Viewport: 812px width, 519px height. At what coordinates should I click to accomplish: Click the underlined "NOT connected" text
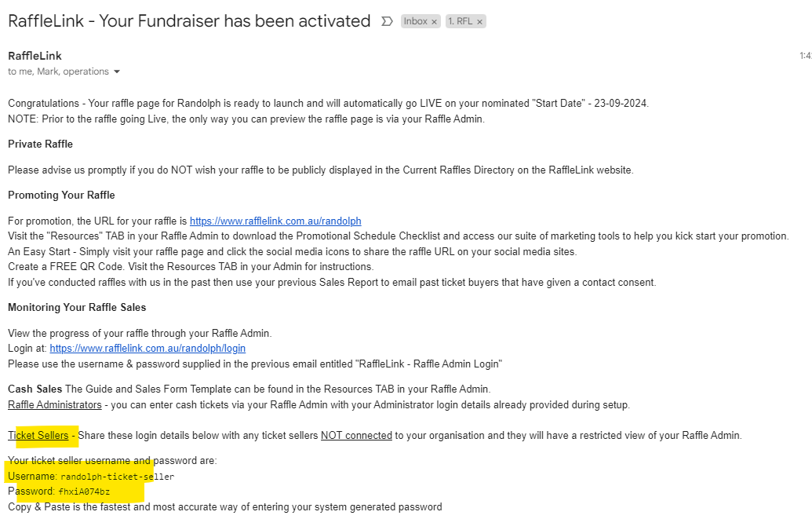click(356, 435)
